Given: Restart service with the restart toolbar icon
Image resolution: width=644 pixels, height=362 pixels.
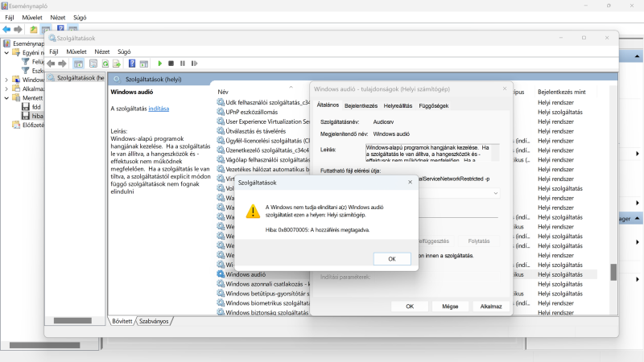Looking at the screenshot, I should (194, 64).
